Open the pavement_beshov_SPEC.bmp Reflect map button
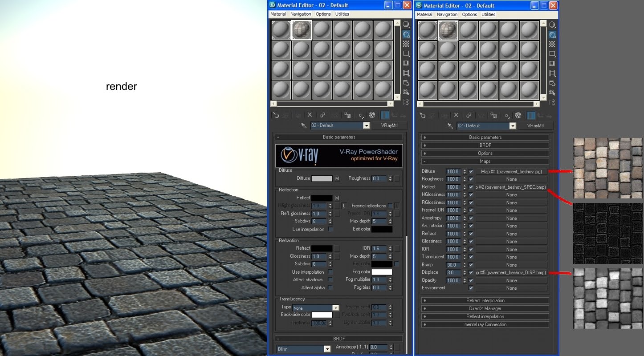 click(x=511, y=187)
